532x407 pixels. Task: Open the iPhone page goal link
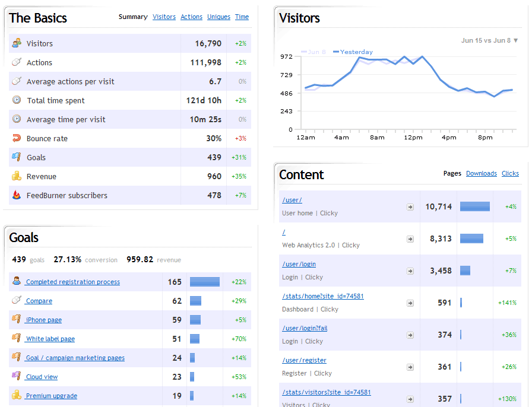click(x=43, y=320)
